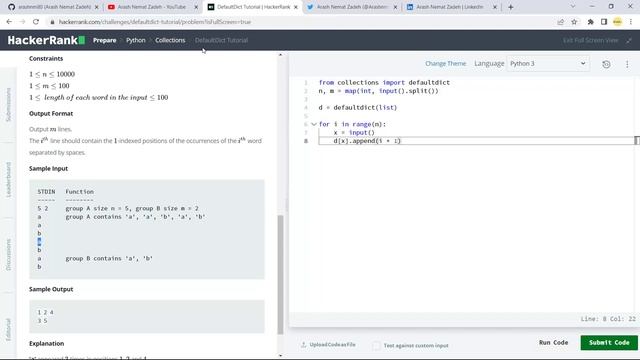Viewport: 640px width, 360px height.
Task: Click the Submit Code button
Action: pyautogui.click(x=609, y=343)
